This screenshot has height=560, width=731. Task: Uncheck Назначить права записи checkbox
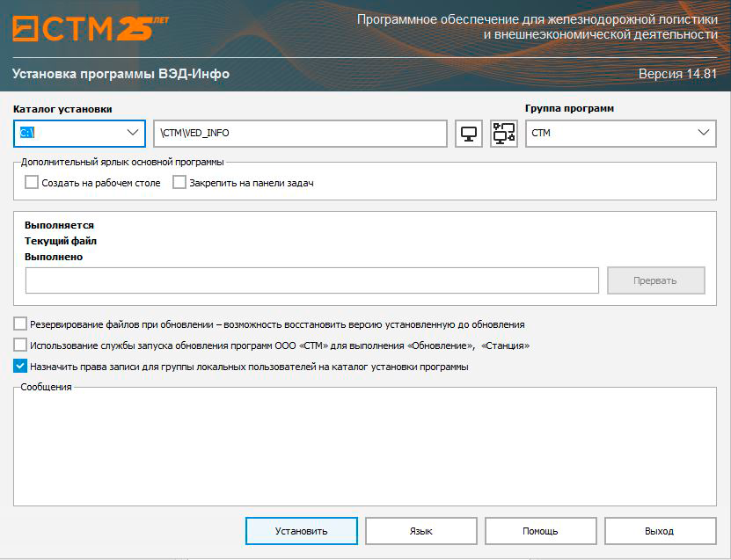coord(20,367)
